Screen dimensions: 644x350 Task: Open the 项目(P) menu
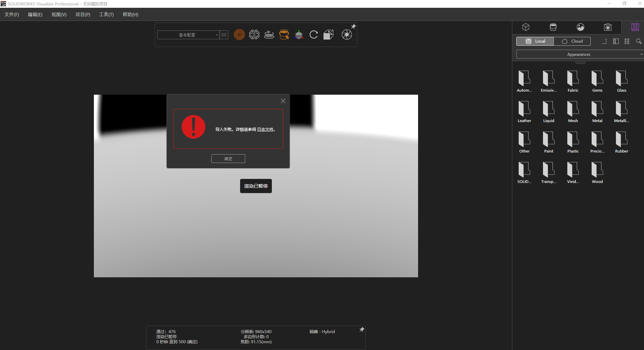coord(83,15)
